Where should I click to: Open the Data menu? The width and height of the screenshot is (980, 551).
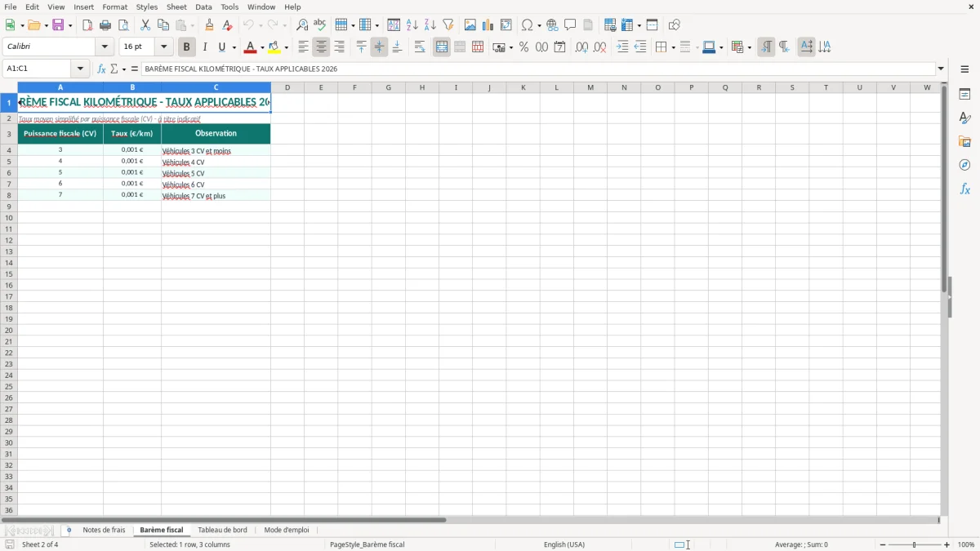coord(203,7)
